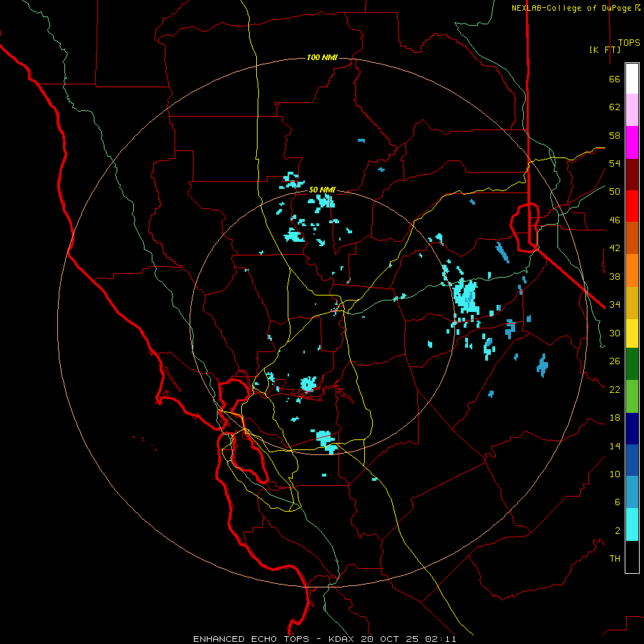Click the burnt orange 46 kft swatch

click(x=632, y=238)
